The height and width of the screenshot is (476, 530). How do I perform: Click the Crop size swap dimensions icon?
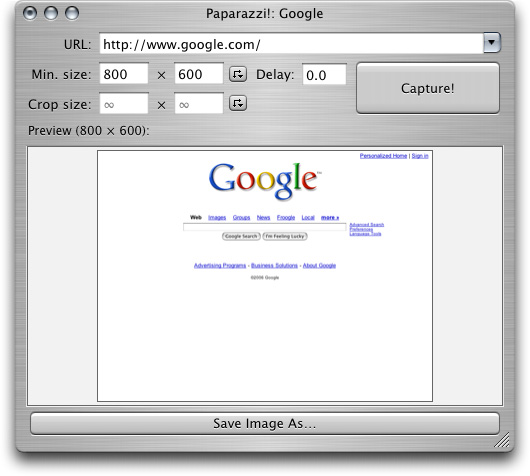pos(238,103)
